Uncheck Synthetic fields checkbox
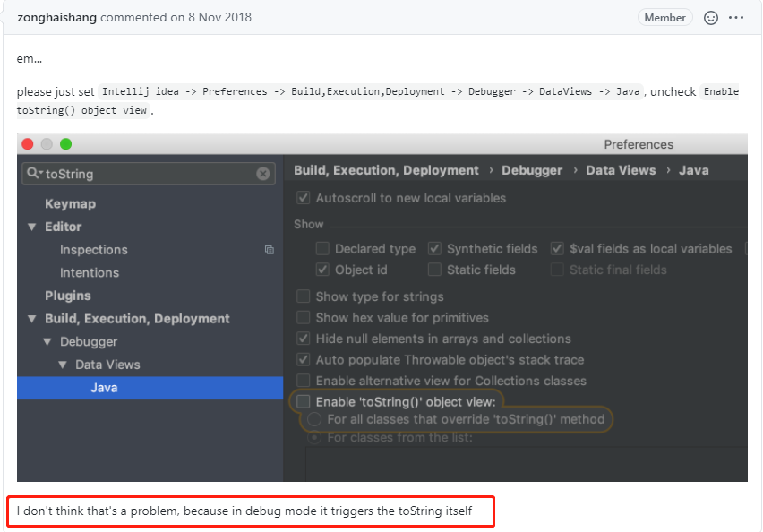The width and height of the screenshot is (763, 532). pos(434,249)
